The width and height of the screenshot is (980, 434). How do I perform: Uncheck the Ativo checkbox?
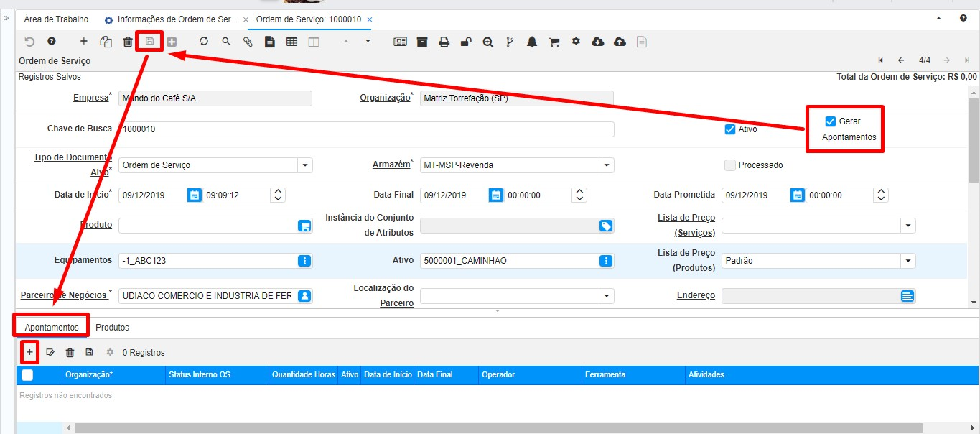[730, 129]
